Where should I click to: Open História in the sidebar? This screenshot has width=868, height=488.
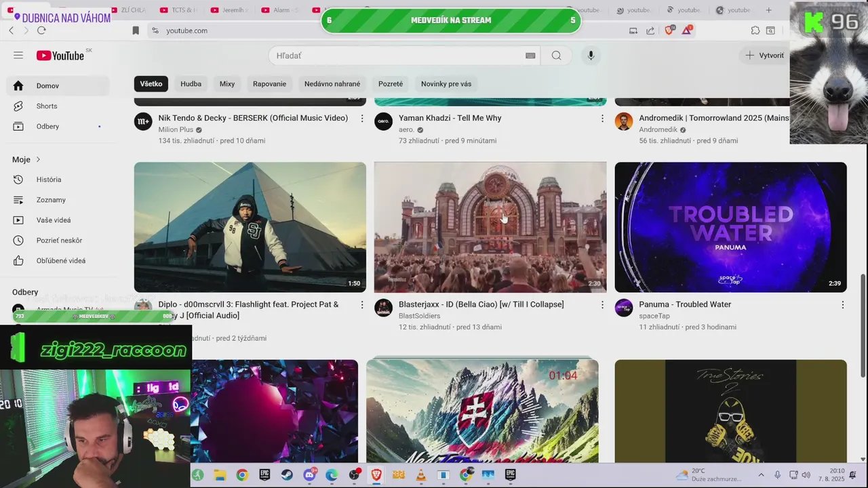(58, 180)
